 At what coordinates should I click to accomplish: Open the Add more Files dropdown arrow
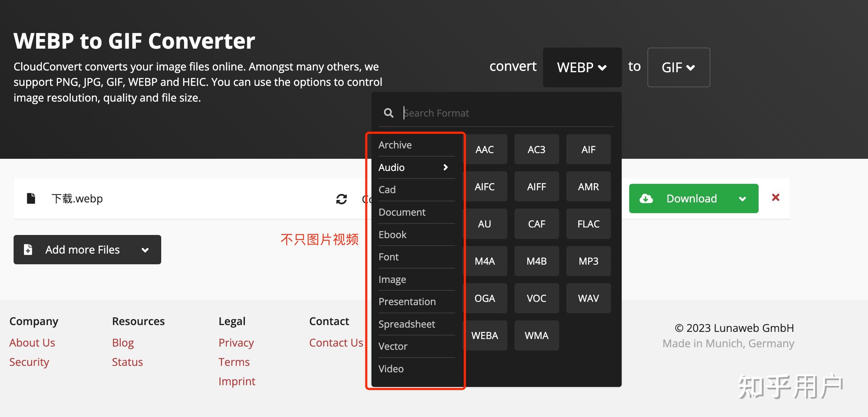[145, 250]
